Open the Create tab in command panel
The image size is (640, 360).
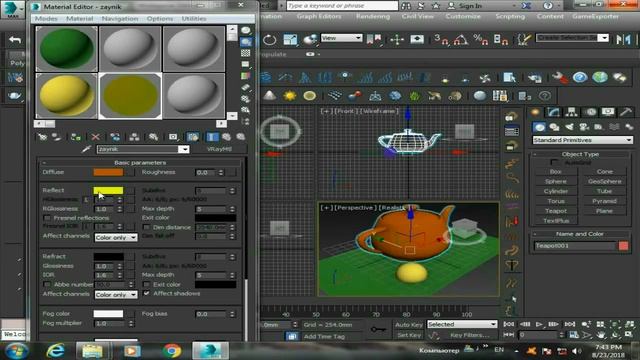coord(536,112)
